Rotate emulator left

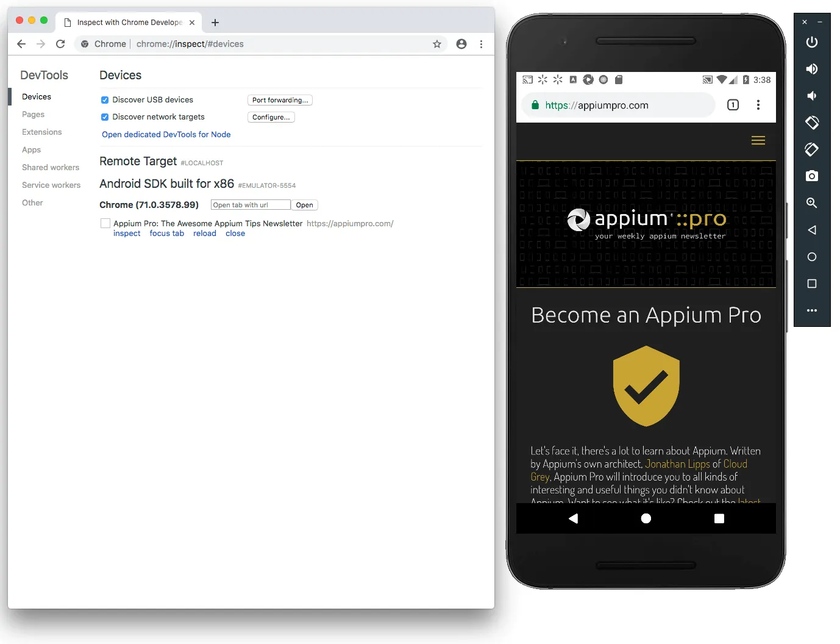(x=811, y=123)
